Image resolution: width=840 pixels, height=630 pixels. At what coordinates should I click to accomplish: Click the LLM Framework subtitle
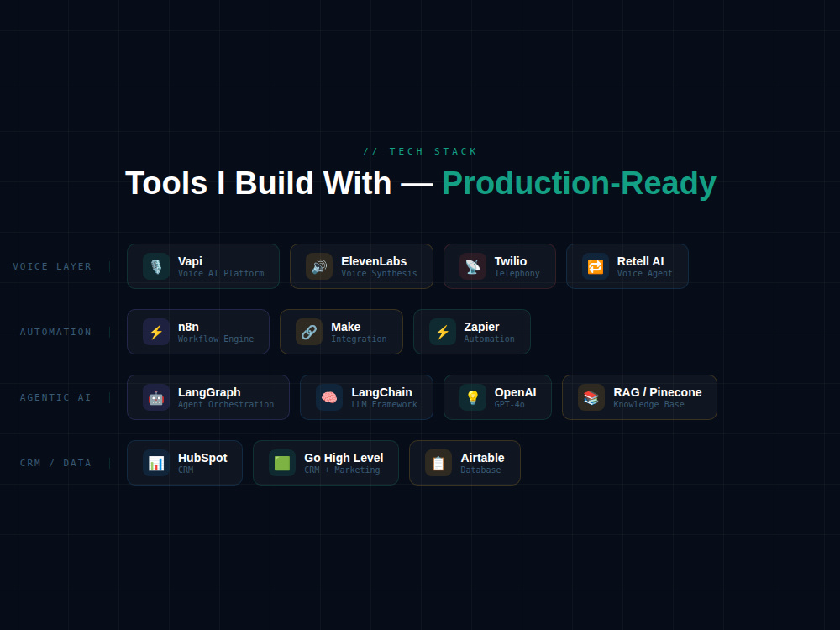[x=384, y=405]
